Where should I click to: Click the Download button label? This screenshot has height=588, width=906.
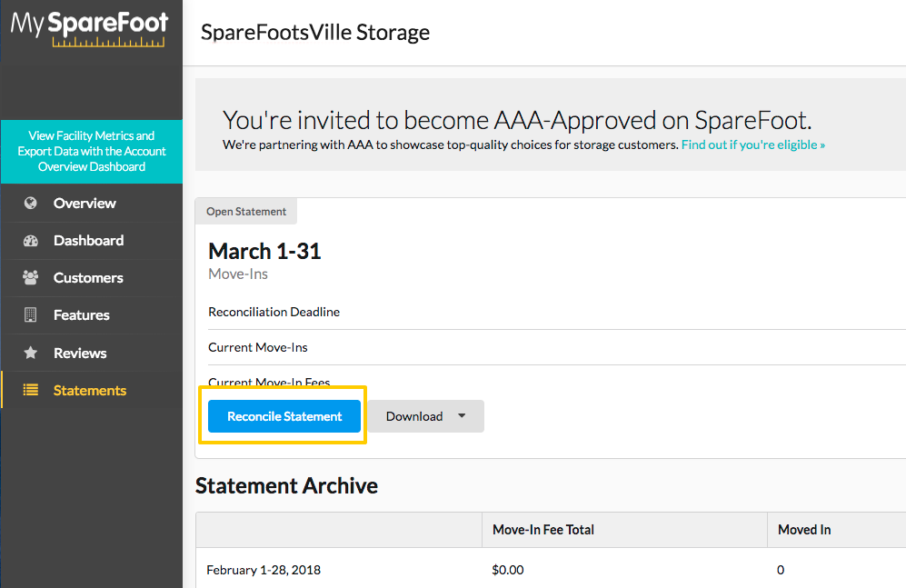pyautogui.click(x=414, y=416)
